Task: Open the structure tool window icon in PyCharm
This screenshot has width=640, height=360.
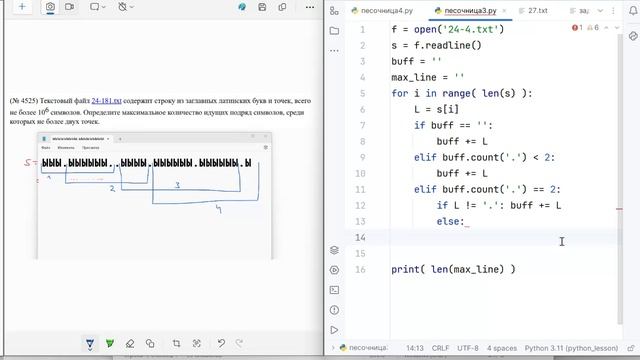Action: [334, 11]
